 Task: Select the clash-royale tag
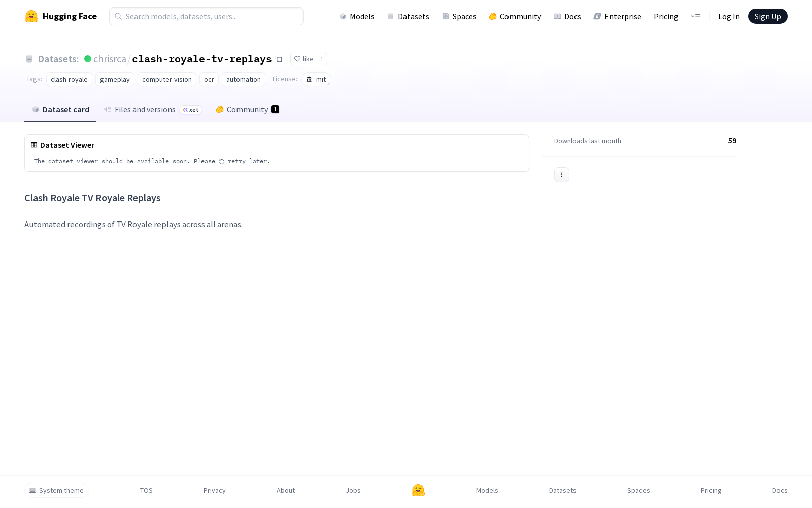pos(69,79)
